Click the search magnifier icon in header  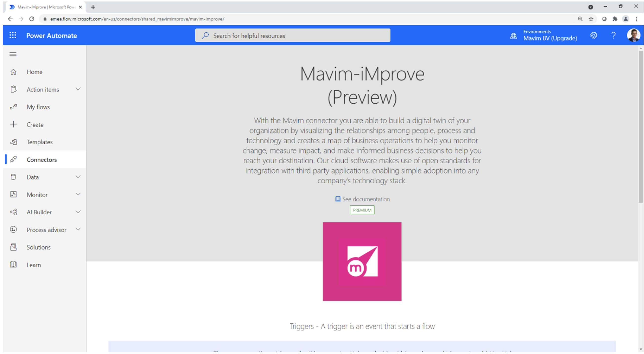(205, 36)
